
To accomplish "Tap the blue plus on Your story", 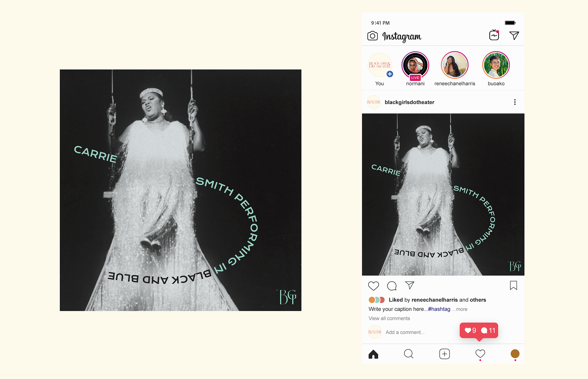I will [x=390, y=74].
